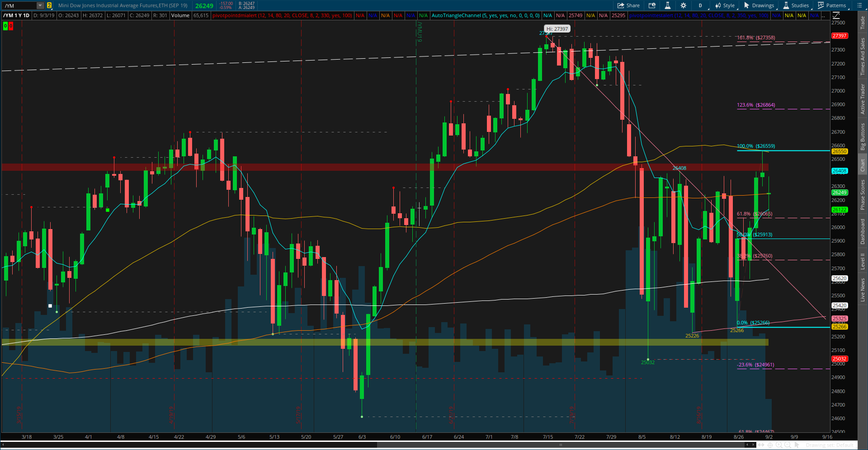This screenshot has height=450, width=868.
Task: Open the Big Buttons side tab
Action: [863, 136]
